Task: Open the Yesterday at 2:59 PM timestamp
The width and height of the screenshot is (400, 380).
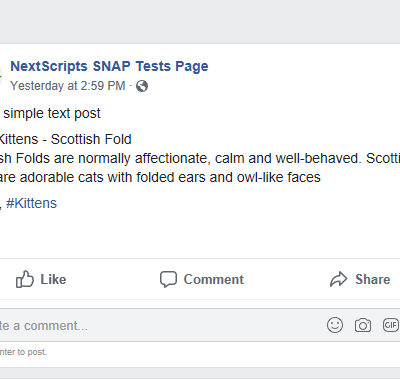Action: click(68, 86)
